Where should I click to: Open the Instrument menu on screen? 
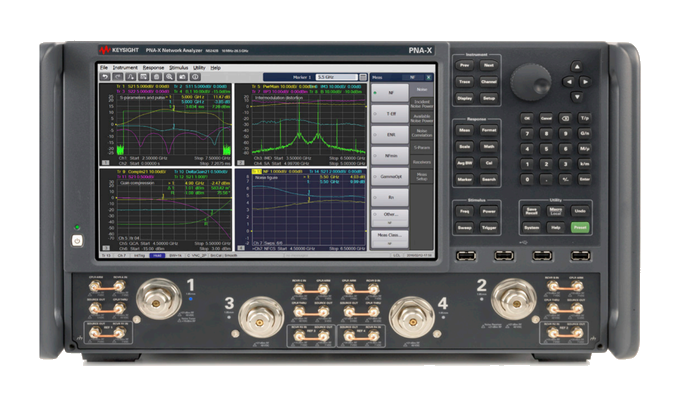(x=125, y=68)
